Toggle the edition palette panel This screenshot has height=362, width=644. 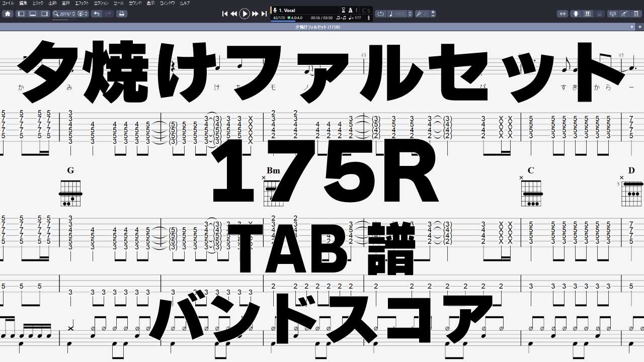tap(21, 14)
